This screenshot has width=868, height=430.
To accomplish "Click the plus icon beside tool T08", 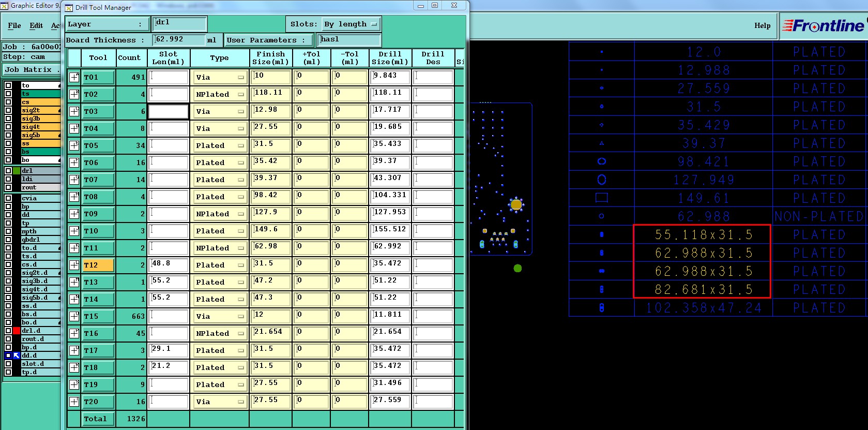I will coord(74,197).
